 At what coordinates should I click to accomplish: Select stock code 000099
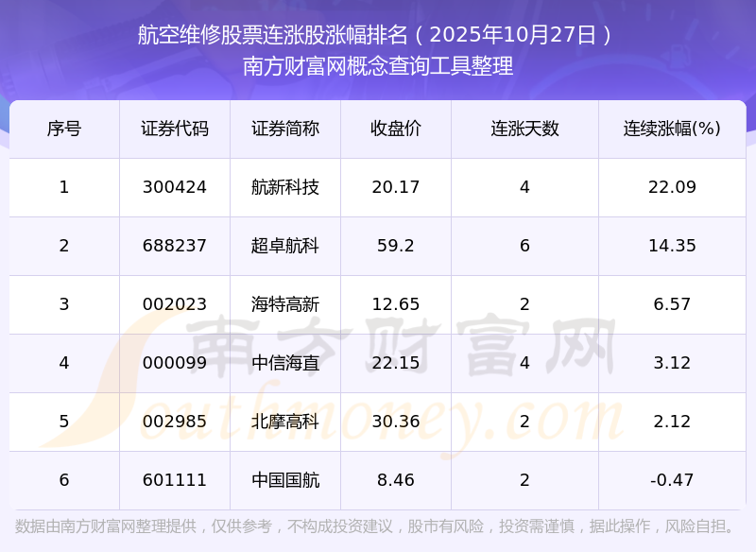coord(175,363)
